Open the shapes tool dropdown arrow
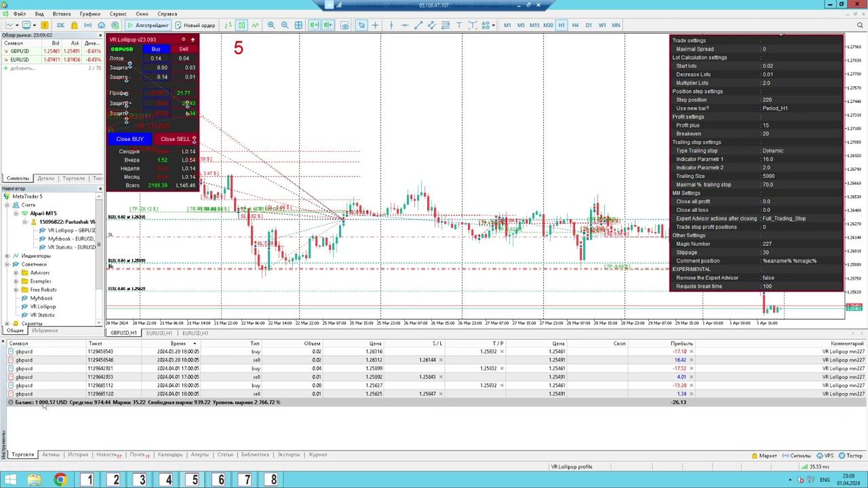Screen dimensions: 868x488 (493, 25)
